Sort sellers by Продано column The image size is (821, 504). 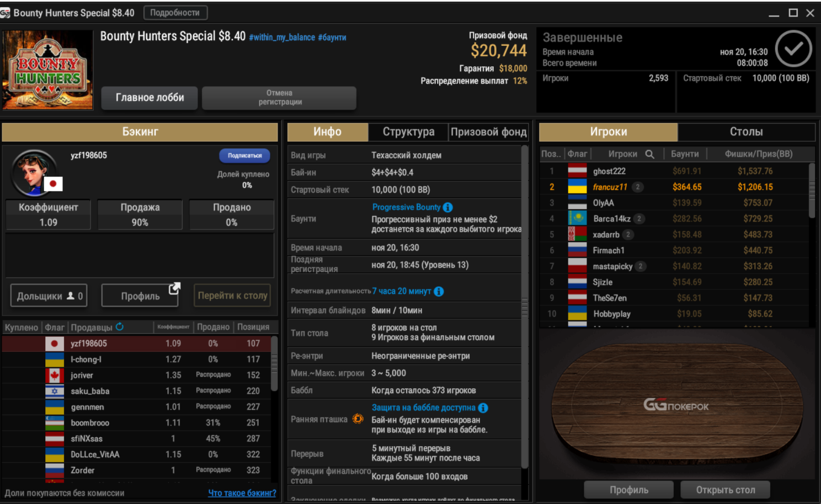(213, 327)
